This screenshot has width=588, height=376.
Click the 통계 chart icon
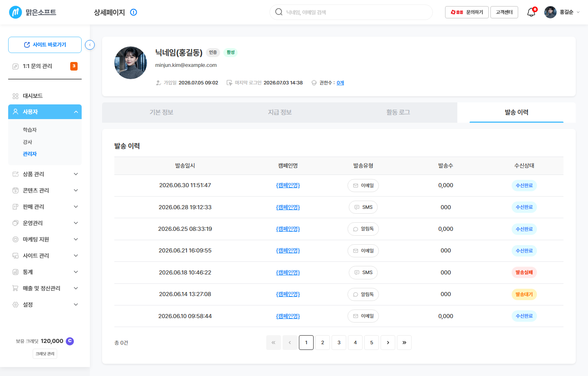coord(16,272)
